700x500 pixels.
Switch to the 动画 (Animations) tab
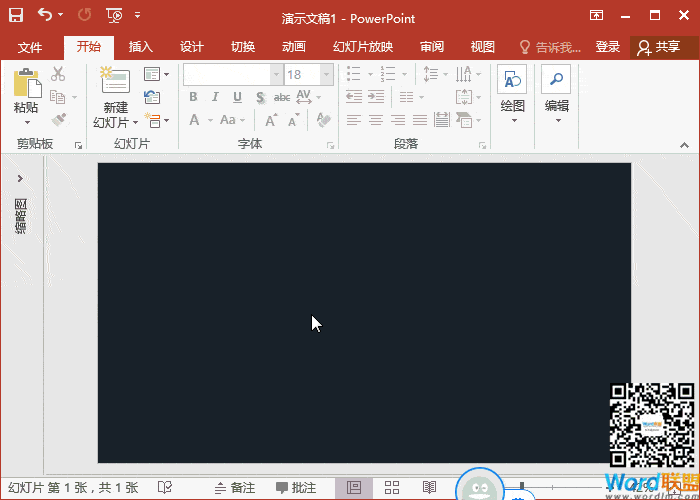[293, 47]
